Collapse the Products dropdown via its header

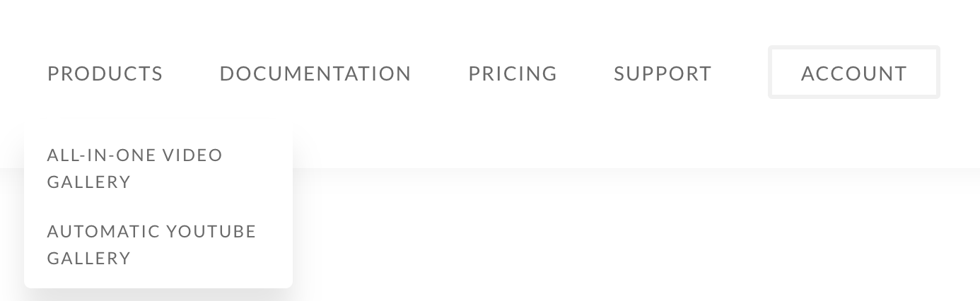point(105,73)
